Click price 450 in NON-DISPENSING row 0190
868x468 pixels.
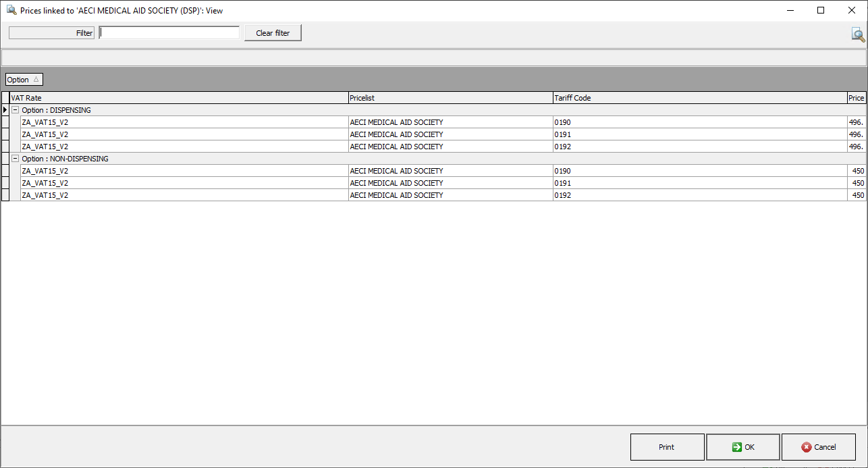pyautogui.click(x=858, y=171)
